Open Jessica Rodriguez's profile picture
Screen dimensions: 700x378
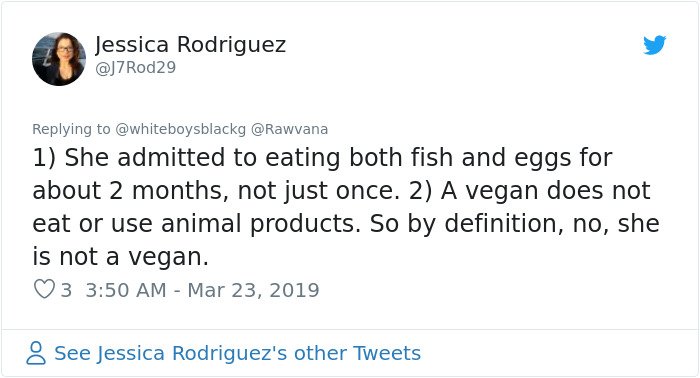click(59, 59)
